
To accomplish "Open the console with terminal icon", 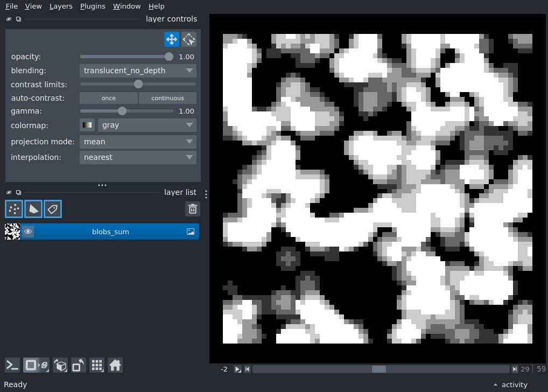I will [x=12, y=366].
